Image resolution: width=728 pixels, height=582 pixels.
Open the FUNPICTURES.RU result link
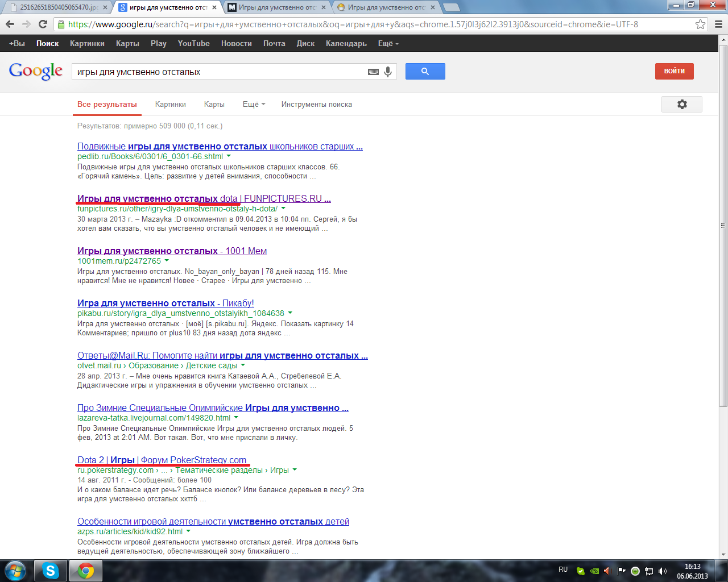point(204,198)
